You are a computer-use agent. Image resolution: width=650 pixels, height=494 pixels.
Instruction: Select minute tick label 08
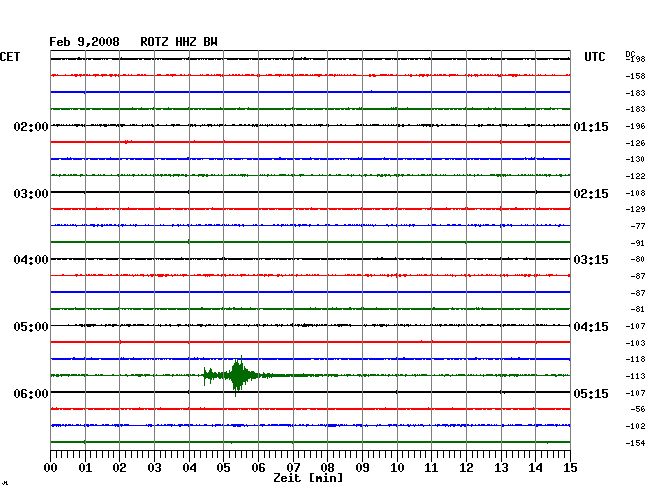click(x=327, y=468)
